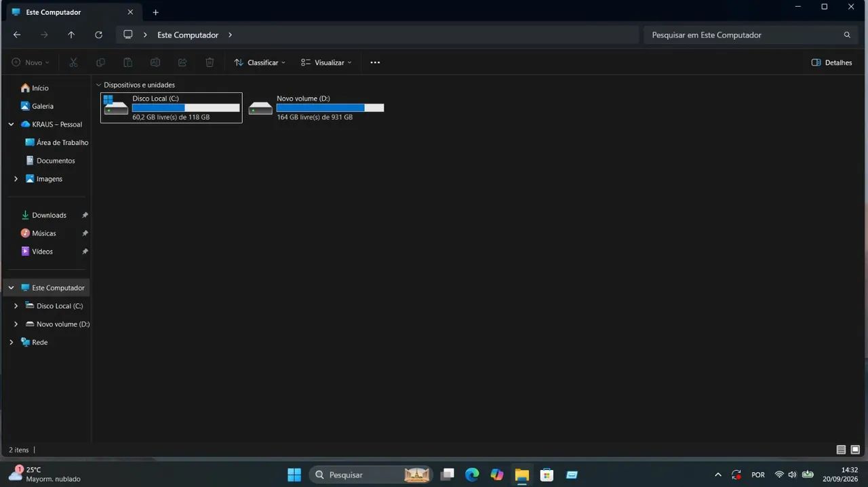
Task: Collapse the KRAUS – Pessoal tree node
Action: click(x=11, y=125)
